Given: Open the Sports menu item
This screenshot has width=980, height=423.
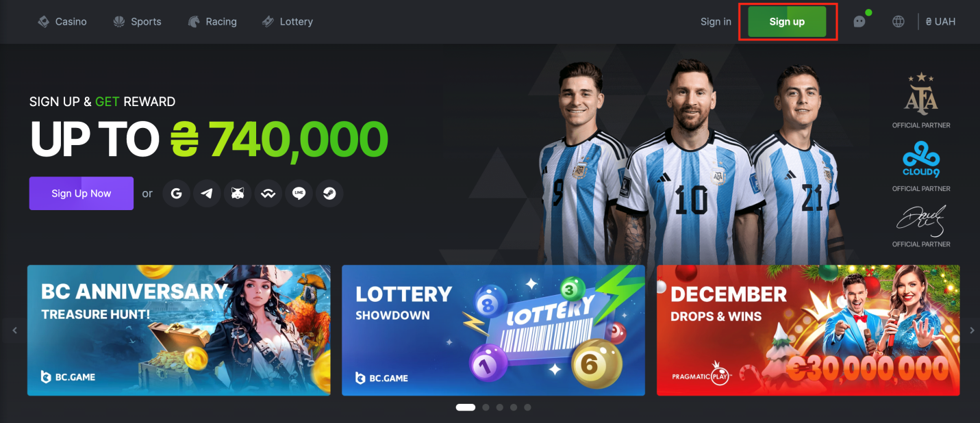Looking at the screenshot, I should 137,21.
